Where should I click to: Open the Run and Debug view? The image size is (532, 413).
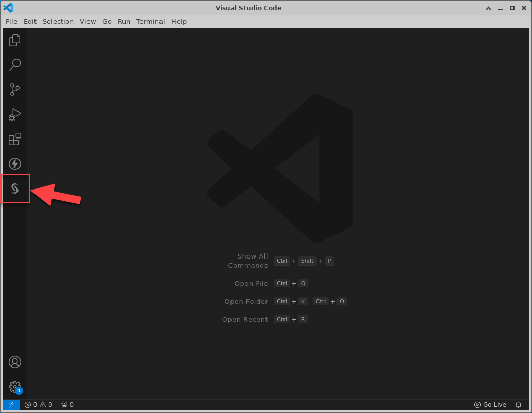click(x=15, y=114)
